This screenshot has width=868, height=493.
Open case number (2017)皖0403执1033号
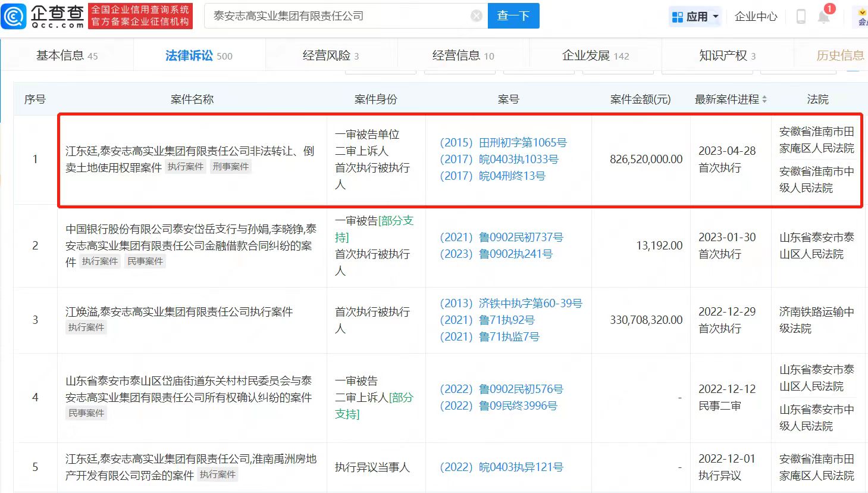coord(499,160)
